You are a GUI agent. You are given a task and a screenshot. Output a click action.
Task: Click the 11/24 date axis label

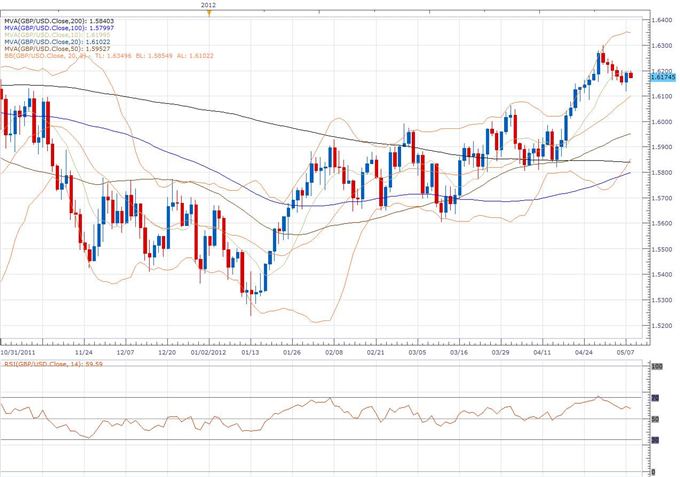84,353
